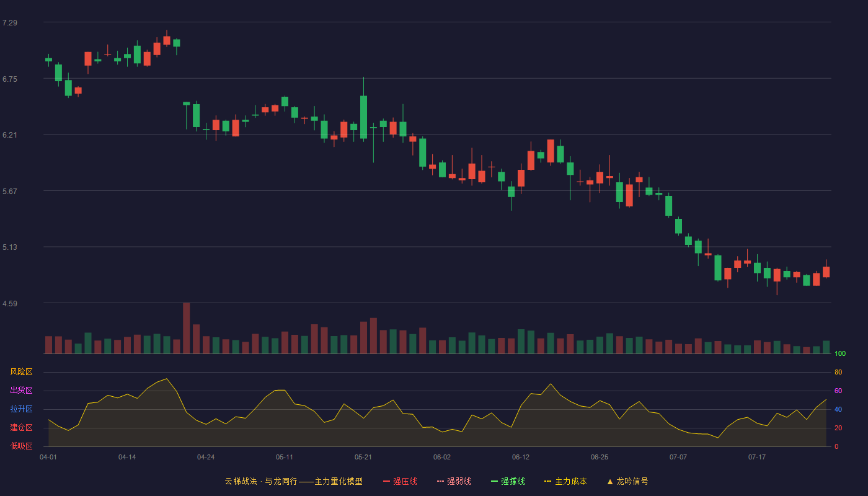Click the 拉升区 zone label
Viewport: 868px width, 496px height.
click(21, 409)
